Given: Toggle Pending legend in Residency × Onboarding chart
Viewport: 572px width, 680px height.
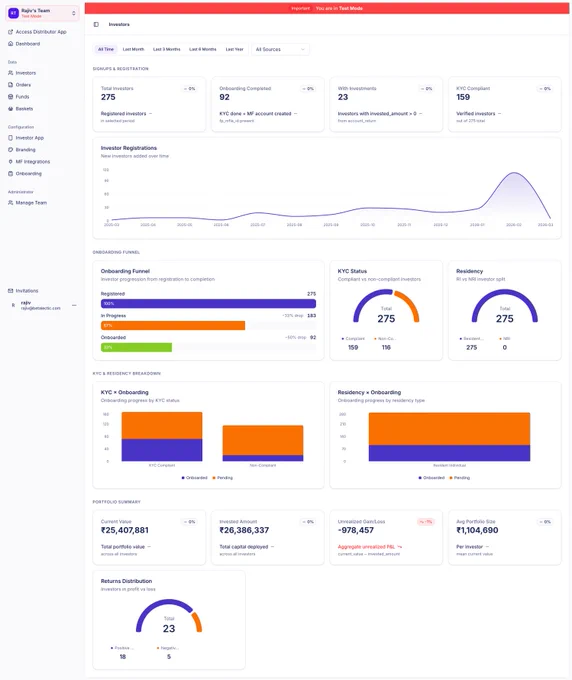Looking at the screenshot, I should pos(460,478).
